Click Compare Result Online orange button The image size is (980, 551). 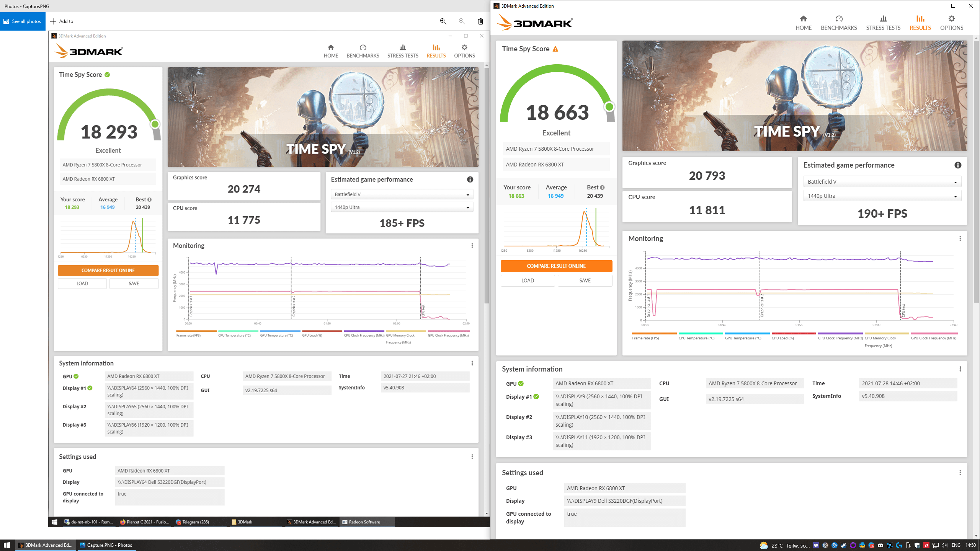coord(556,266)
